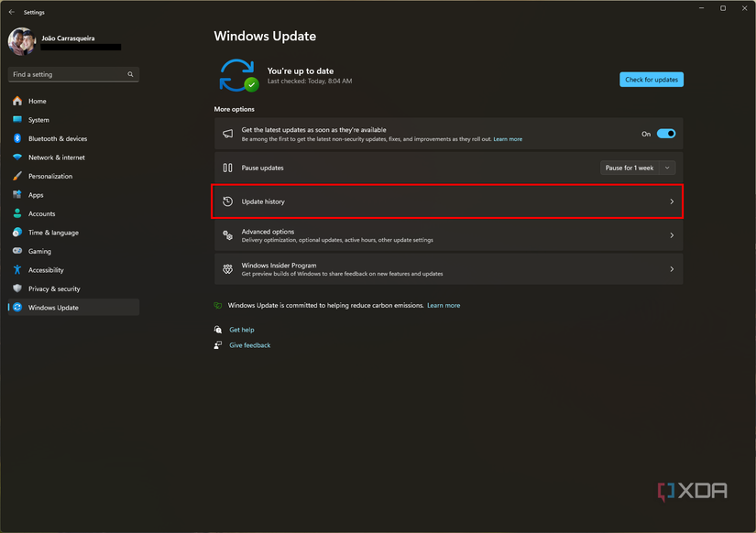Click the back arrow in title bar
The width and height of the screenshot is (756, 533).
pyautogui.click(x=12, y=12)
